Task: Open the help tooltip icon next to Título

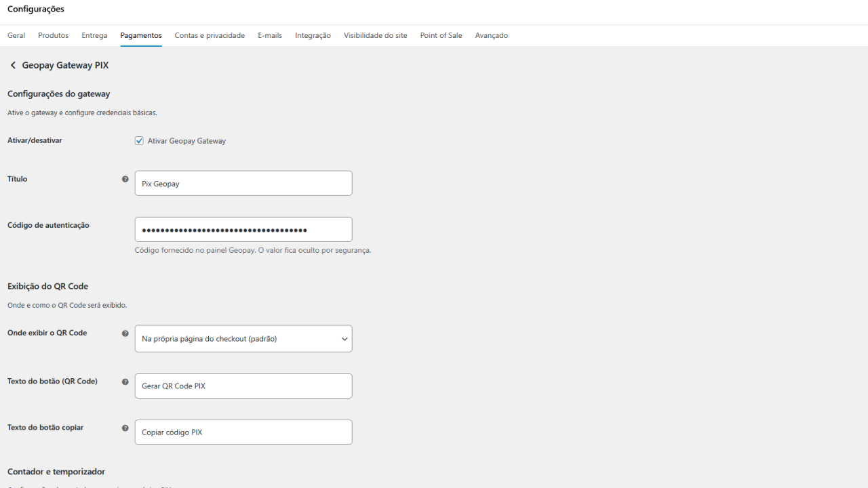Action: tap(125, 179)
